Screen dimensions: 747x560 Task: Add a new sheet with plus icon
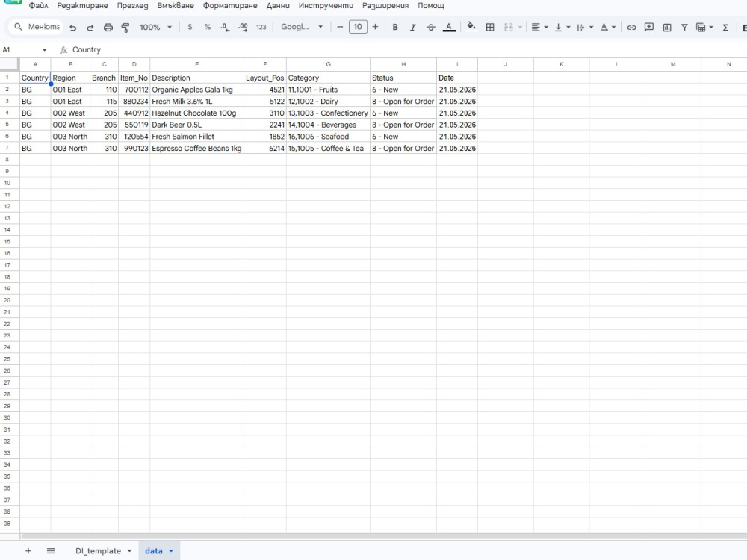tap(28, 550)
